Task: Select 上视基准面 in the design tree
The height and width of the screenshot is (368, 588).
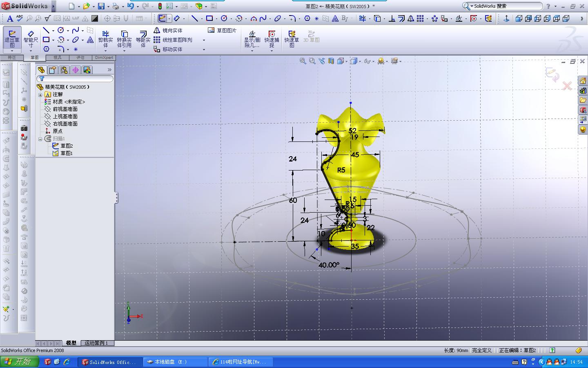Action: coord(65,117)
